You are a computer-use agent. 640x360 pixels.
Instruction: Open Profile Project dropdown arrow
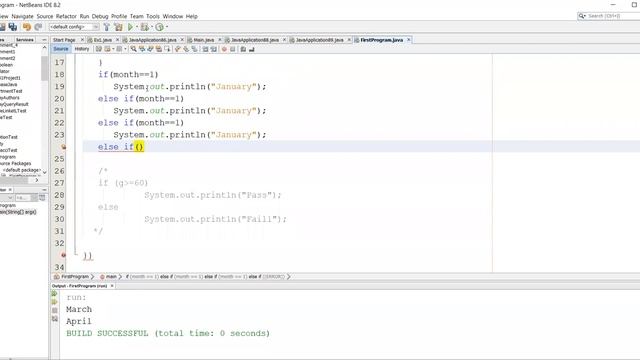[x=167, y=27]
